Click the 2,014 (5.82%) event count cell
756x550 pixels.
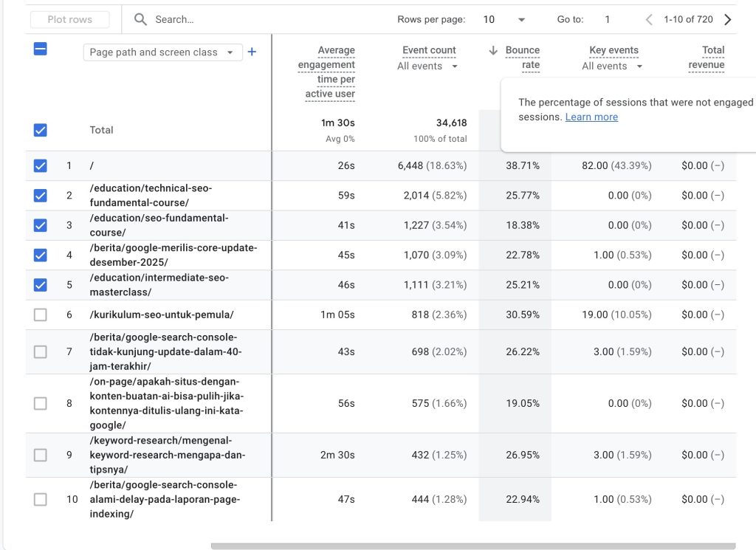(435, 196)
